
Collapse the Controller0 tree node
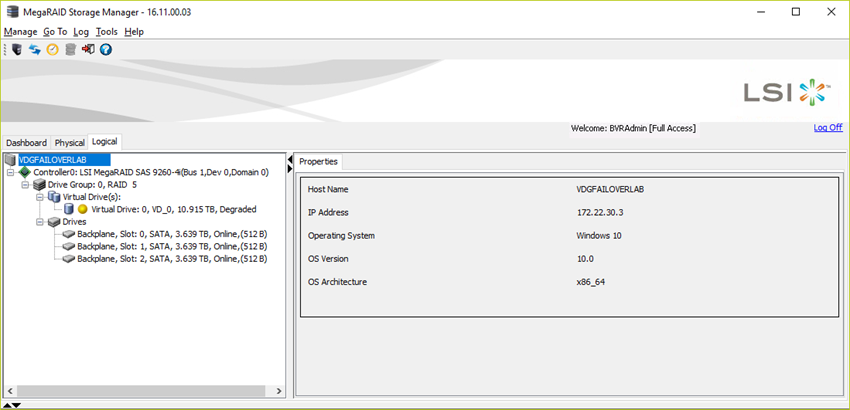pos(10,173)
